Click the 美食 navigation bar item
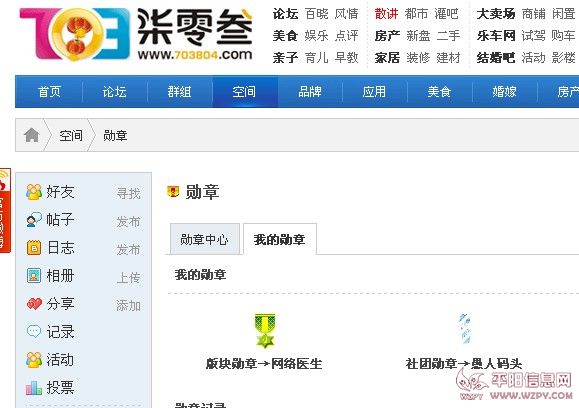Viewport: 579px width, 408px height. point(439,92)
